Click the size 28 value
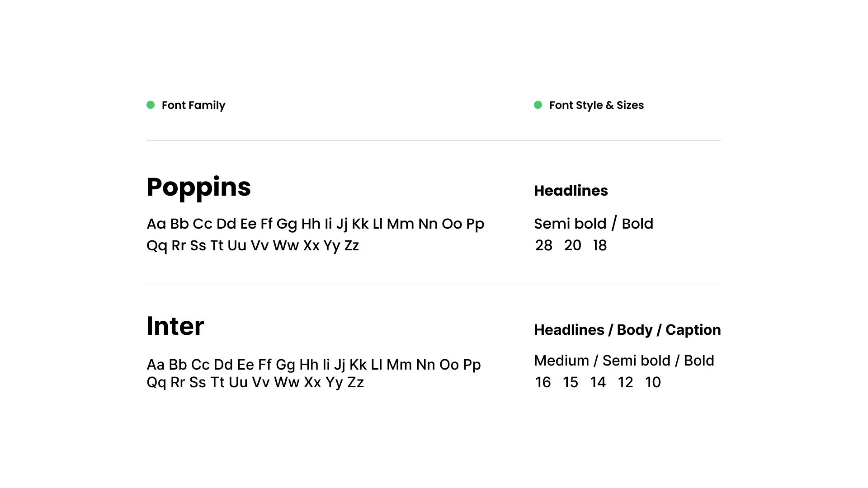 [x=544, y=245]
